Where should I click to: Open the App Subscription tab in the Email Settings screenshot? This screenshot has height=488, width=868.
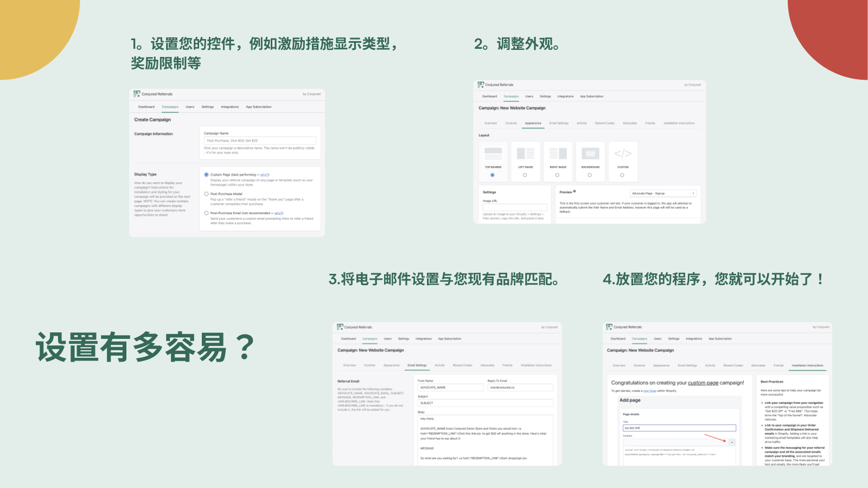[450, 339]
